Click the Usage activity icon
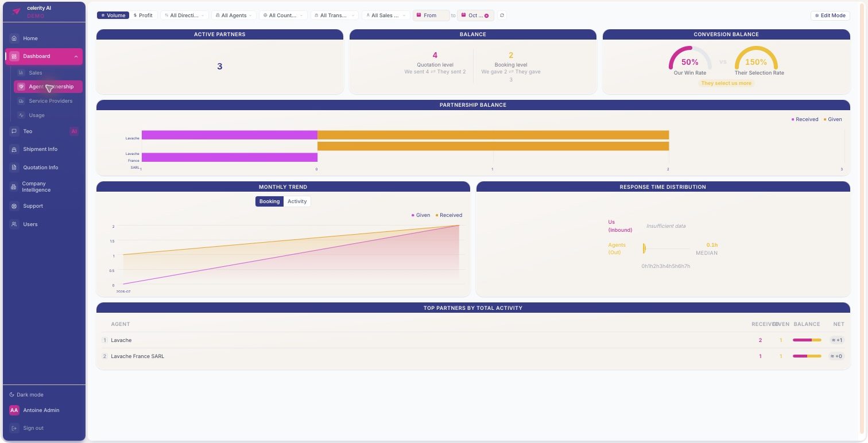The height and width of the screenshot is (443, 868). (x=22, y=115)
